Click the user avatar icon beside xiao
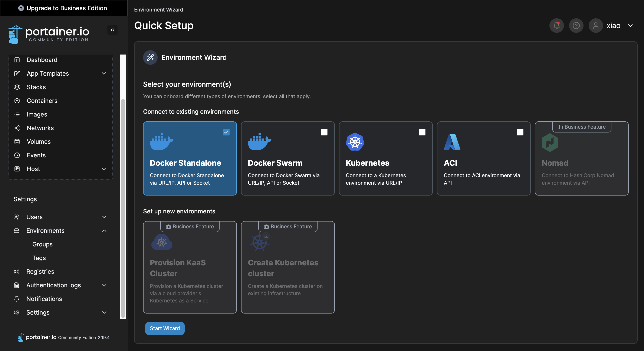The width and height of the screenshot is (644, 351). 596,26
